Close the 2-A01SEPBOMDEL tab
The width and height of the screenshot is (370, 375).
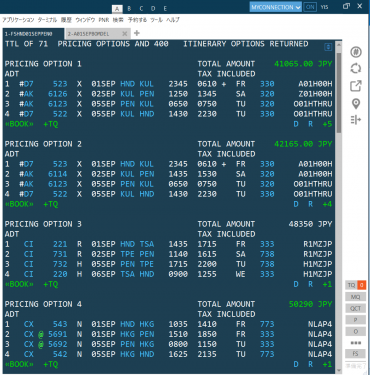click(125, 34)
